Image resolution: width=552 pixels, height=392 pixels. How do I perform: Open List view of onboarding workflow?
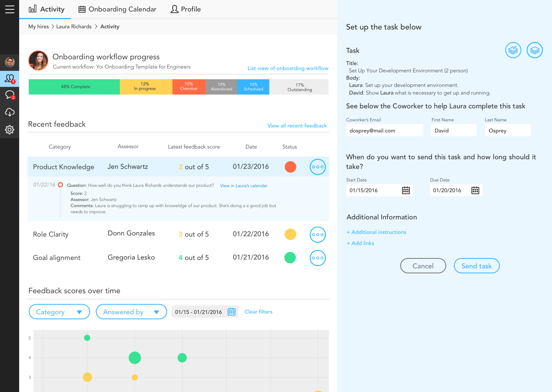(x=288, y=68)
